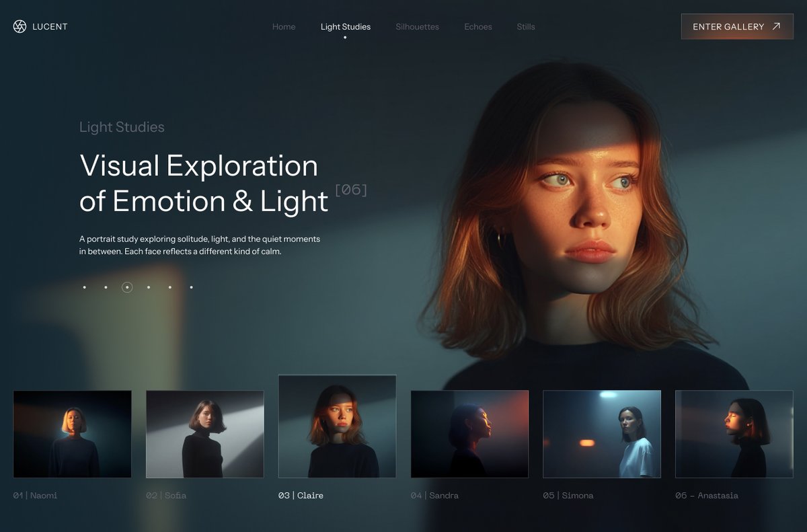
Task: Click the highlighted third carousel dot
Action: pos(127,287)
